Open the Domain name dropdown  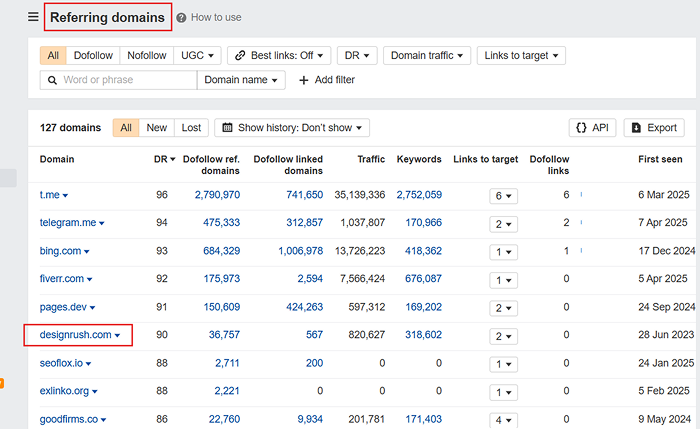point(241,80)
